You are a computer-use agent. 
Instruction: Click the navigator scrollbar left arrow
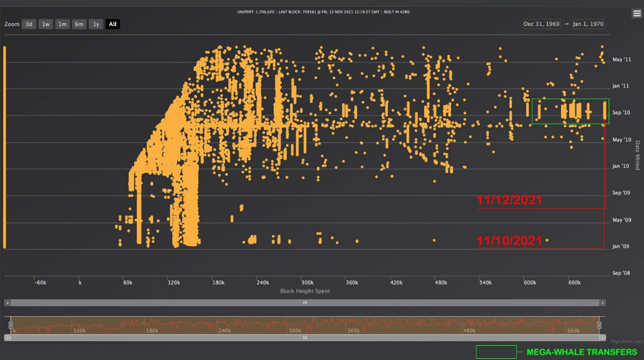point(7,338)
